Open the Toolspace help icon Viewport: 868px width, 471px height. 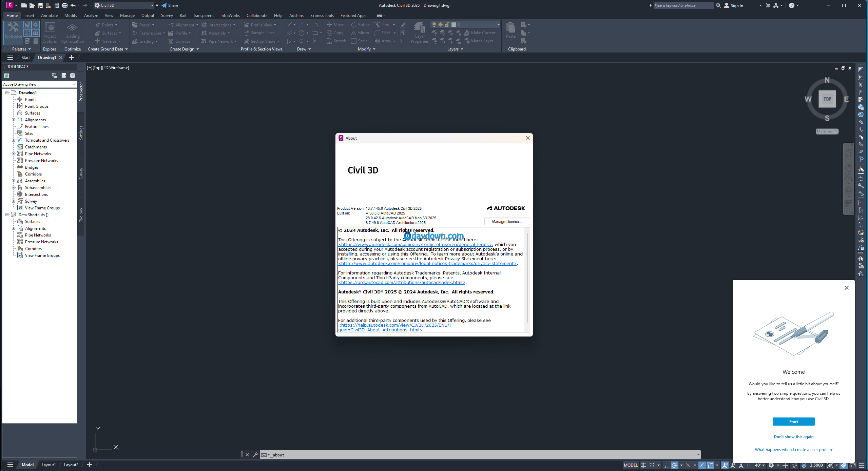click(x=73, y=76)
